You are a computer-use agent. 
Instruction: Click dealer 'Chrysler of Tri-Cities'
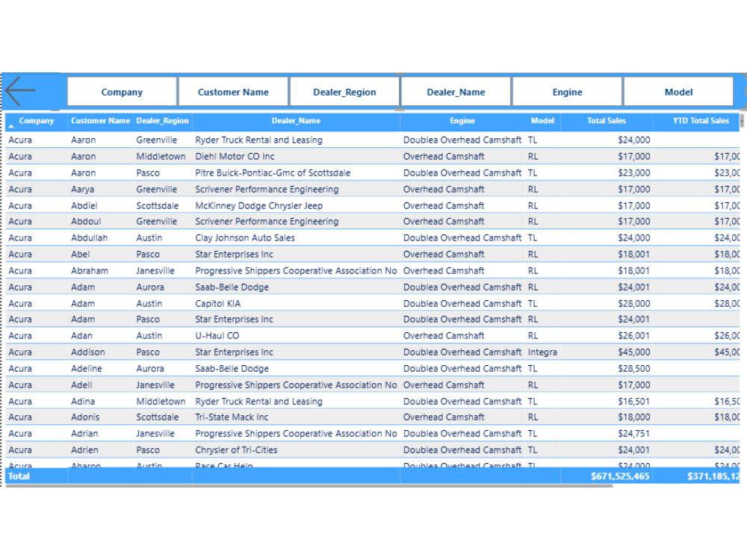click(x=236, y=450)
